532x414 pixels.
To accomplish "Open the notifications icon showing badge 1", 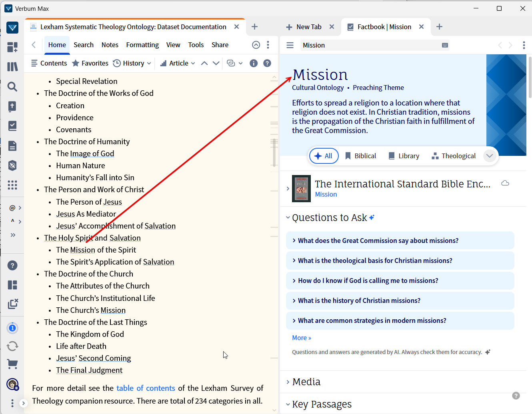I will pos(12,328).
